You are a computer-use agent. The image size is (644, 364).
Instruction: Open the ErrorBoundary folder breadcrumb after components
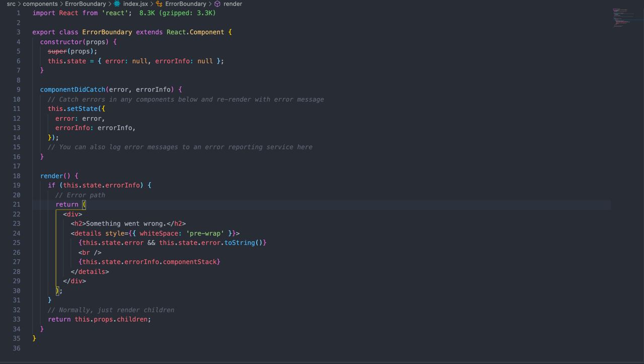click(86, 4)
